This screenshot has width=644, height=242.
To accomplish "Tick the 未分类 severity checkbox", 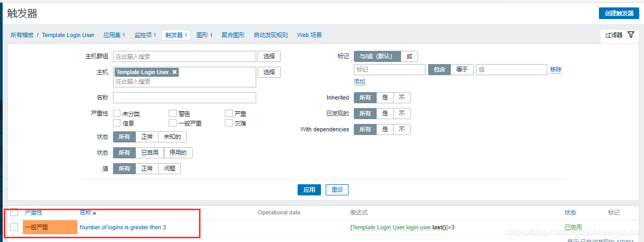I will [x=117, y=113].
